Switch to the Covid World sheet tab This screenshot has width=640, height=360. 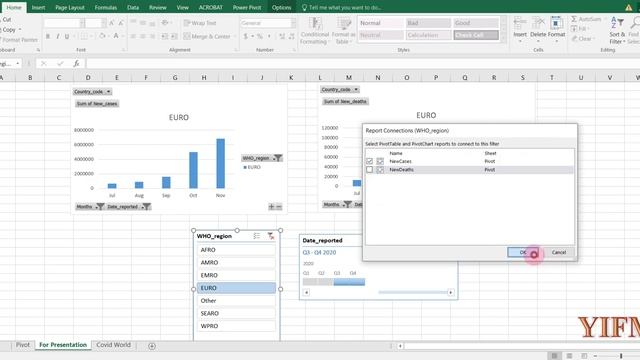[x=113, y=345]
